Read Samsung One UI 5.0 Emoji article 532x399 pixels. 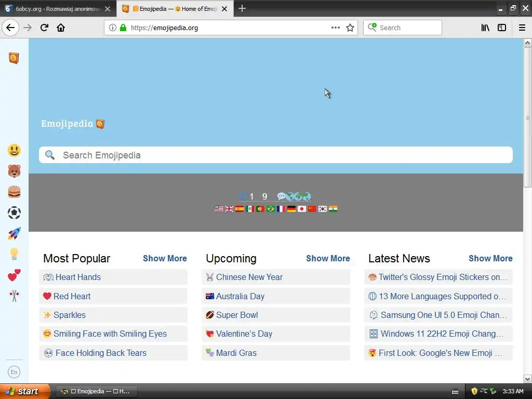click(438, 315)
